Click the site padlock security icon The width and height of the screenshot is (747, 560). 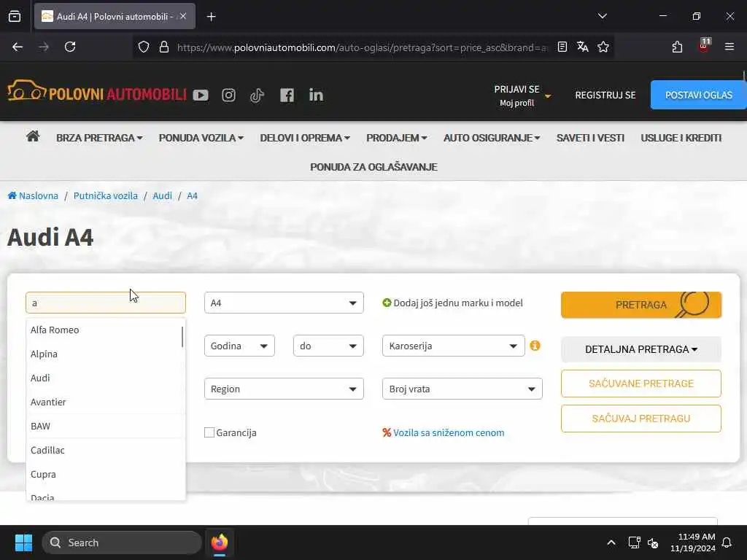click(x=164, y=47)
